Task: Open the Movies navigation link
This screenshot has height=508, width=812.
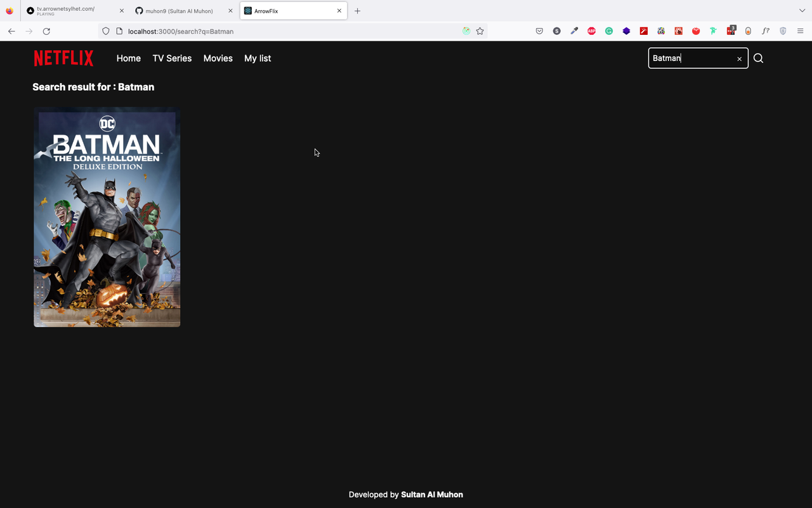Action: (x=218, y=58)
